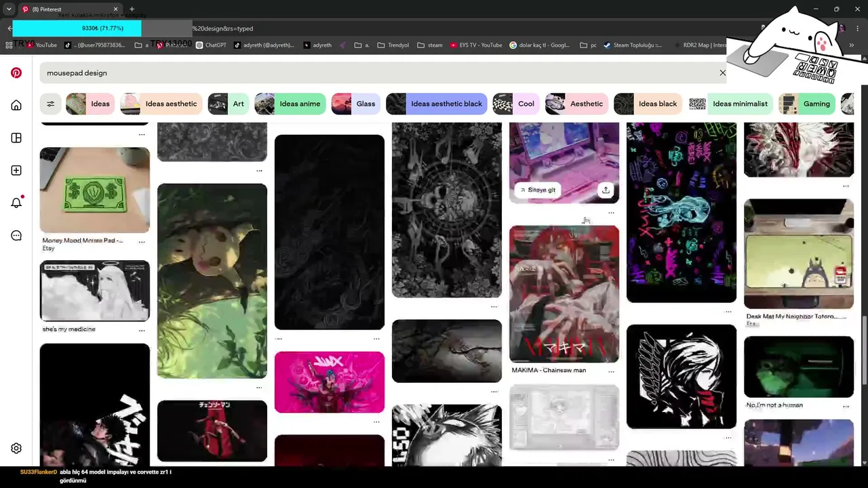Screen dimensions: 868x488
Task: Select the Ideas minimalist filter chip
Action: (730, 104)
